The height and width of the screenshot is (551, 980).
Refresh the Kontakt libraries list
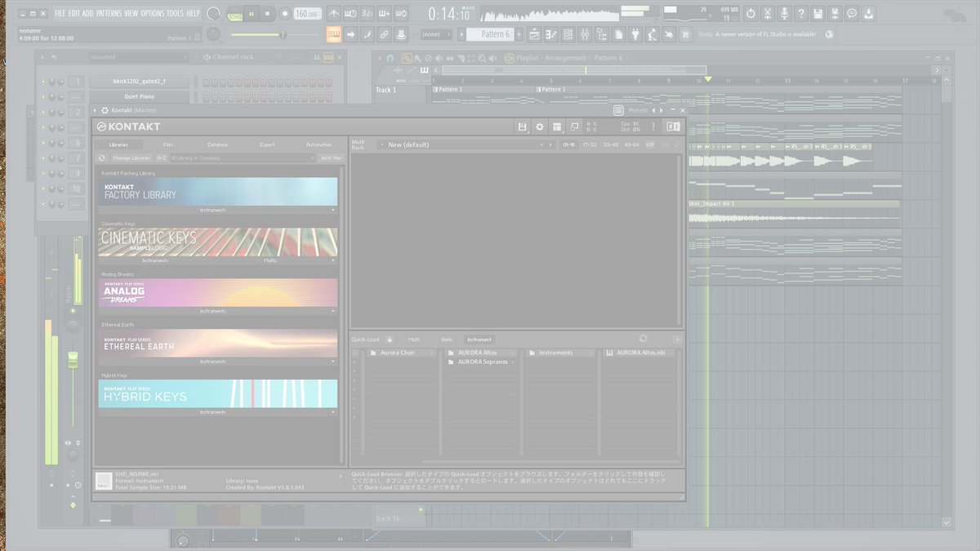(x=101, y=158)
